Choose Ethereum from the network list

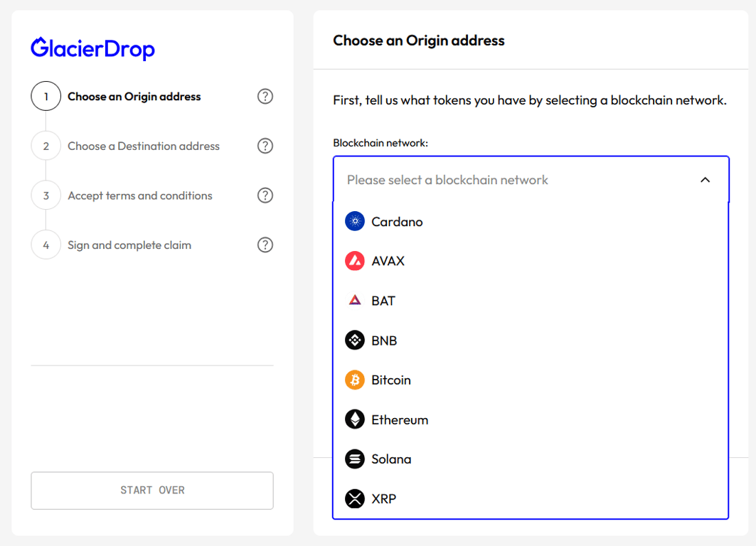[x=400, y=419]
